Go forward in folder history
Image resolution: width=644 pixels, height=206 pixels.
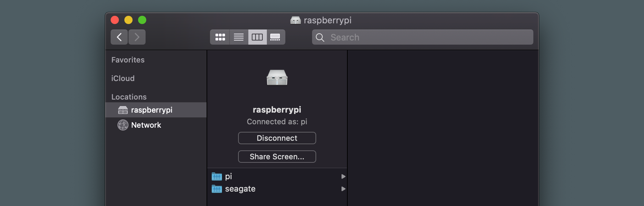(x=137, y=37)
